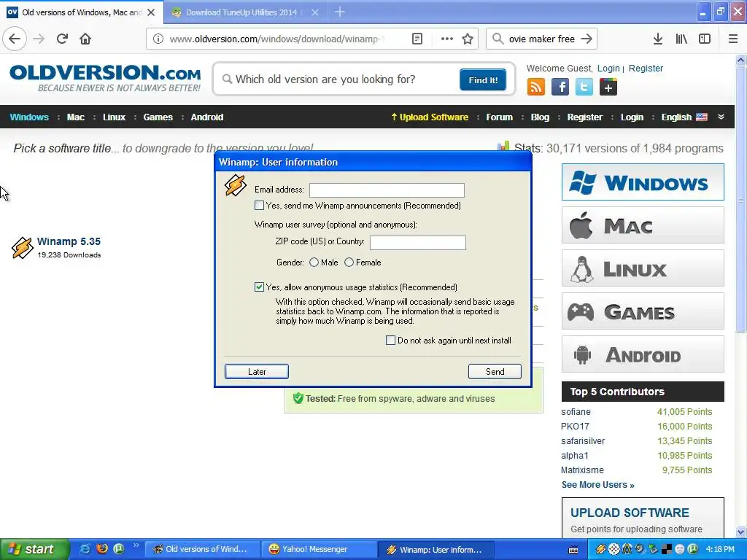Screen dimensions: 747x560
Task: Open the Facebook icon
Action: [x=560, y=87]
